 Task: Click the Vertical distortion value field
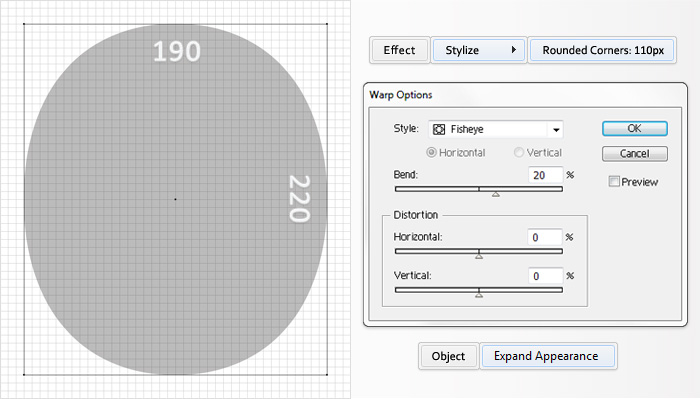coord(546,276)
